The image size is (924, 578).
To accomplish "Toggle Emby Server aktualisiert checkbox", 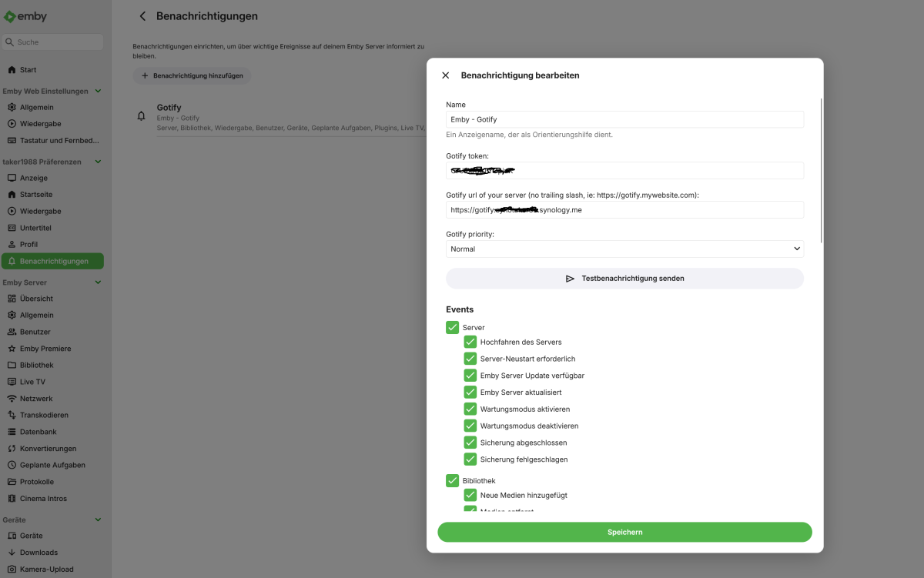I will [470, 393].
